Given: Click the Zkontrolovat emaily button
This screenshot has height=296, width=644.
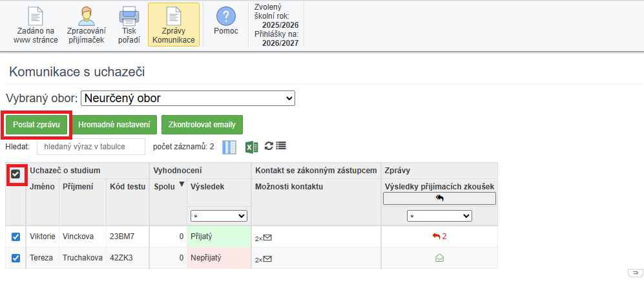Looking at the screenshot, I should [x=202, y=125].
